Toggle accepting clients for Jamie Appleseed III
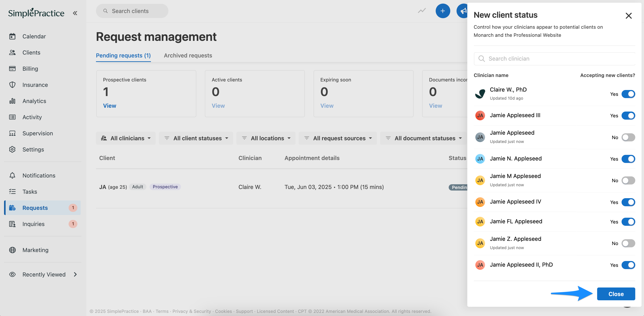The width and height of the screenshot is (644, 316). coord(628,116)
